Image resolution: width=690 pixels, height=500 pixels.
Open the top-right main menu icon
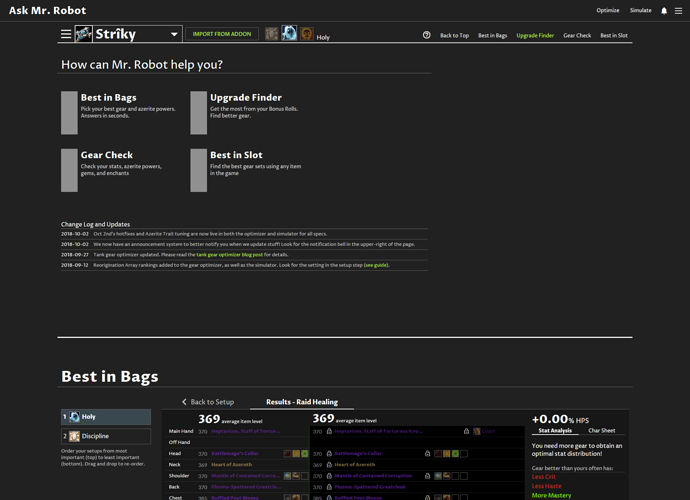pos(679,11)
